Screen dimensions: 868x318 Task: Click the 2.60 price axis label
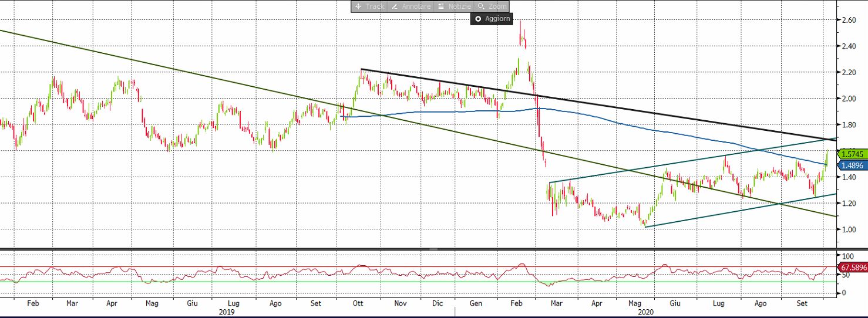click(849, 20)
